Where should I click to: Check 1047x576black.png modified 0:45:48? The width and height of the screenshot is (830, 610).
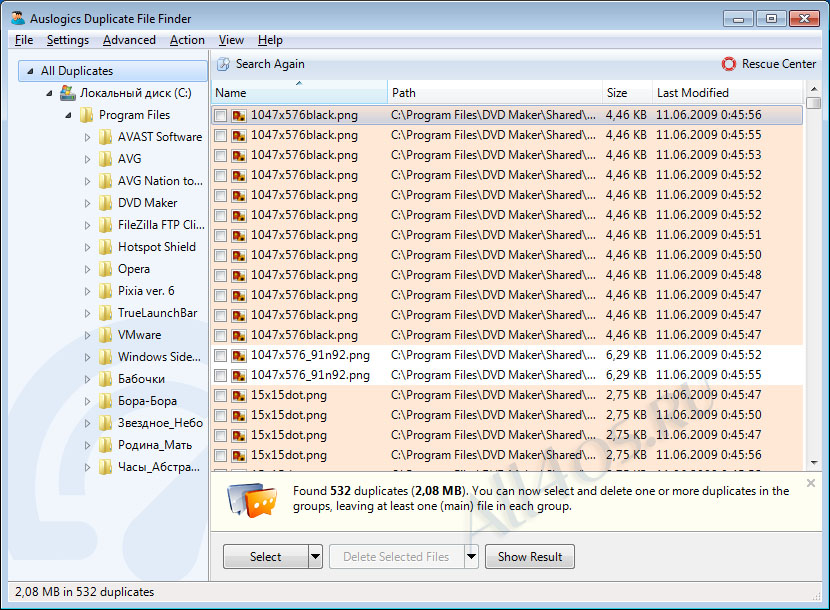pyautogui.click(x=221, y=275)
